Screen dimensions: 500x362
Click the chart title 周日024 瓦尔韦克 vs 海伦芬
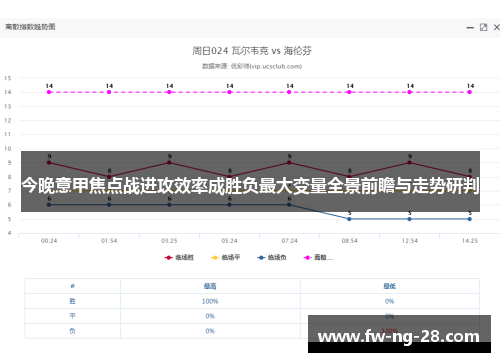point(252,51)
